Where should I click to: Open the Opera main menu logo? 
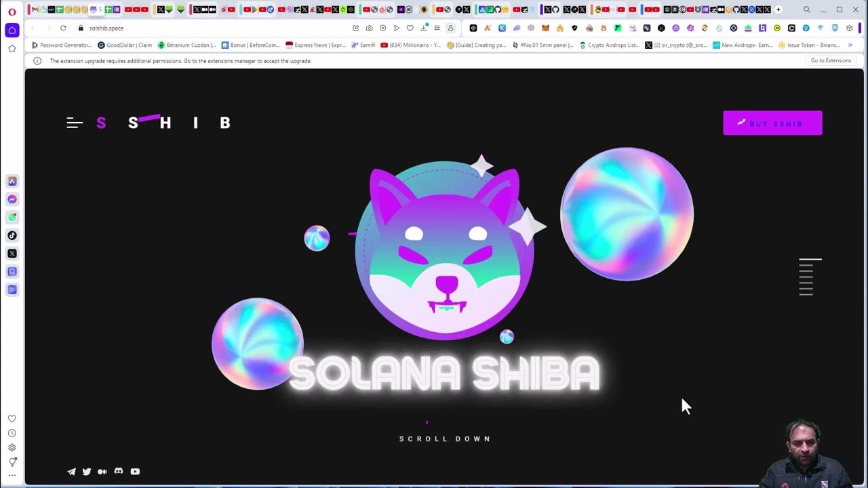[12, 12]
